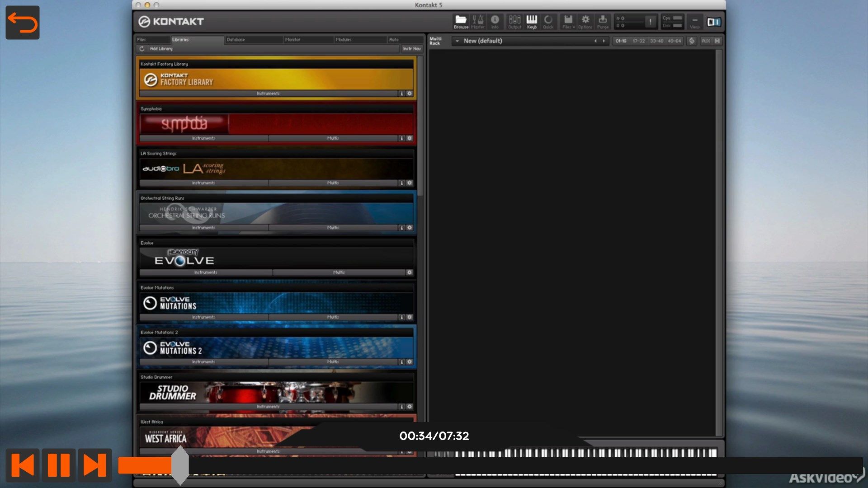Screen dimensions: 868x488
Task: Switch to the Files tab
Action: pyautogui.click(x=152, y=40)
